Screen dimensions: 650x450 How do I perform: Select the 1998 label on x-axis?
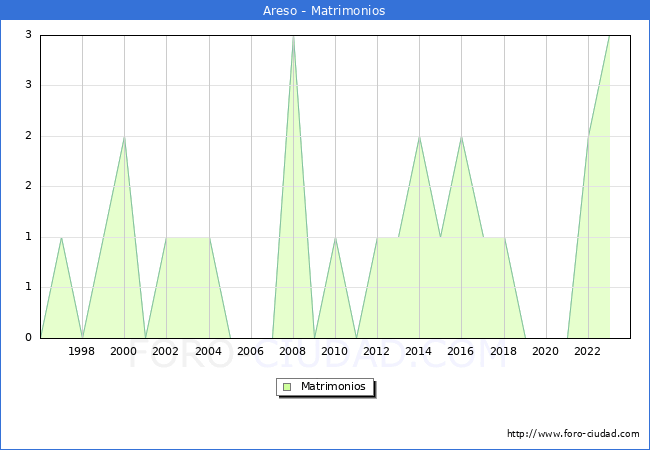coord(82,351)
